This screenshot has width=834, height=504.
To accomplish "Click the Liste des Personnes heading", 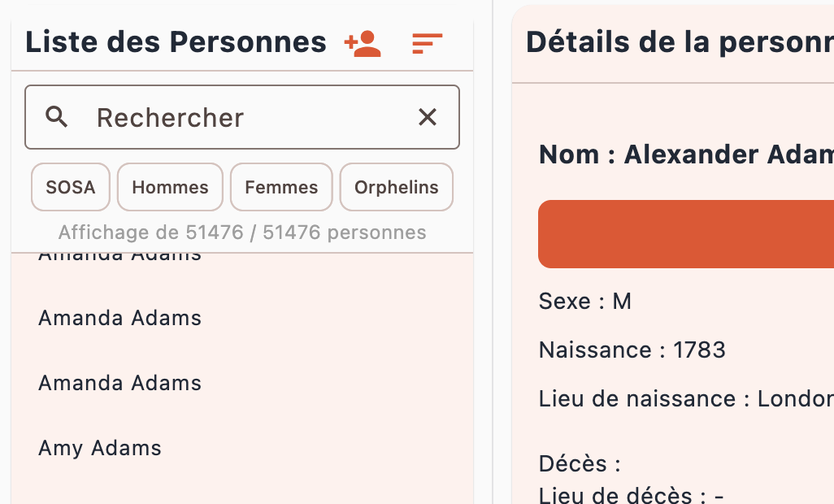I will pos(176,42).
